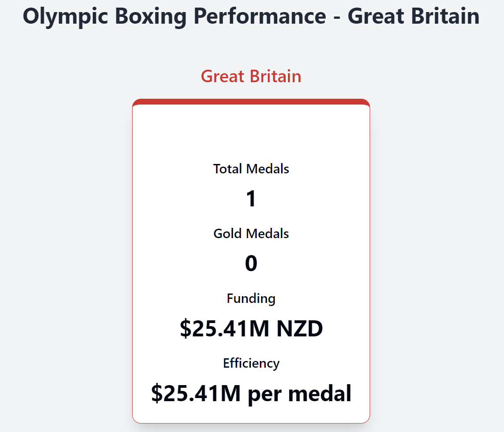504x432 pixels.
Task: Click the word "Medals" in the "Gold Medals" label
Action: (x=270, y=234)
